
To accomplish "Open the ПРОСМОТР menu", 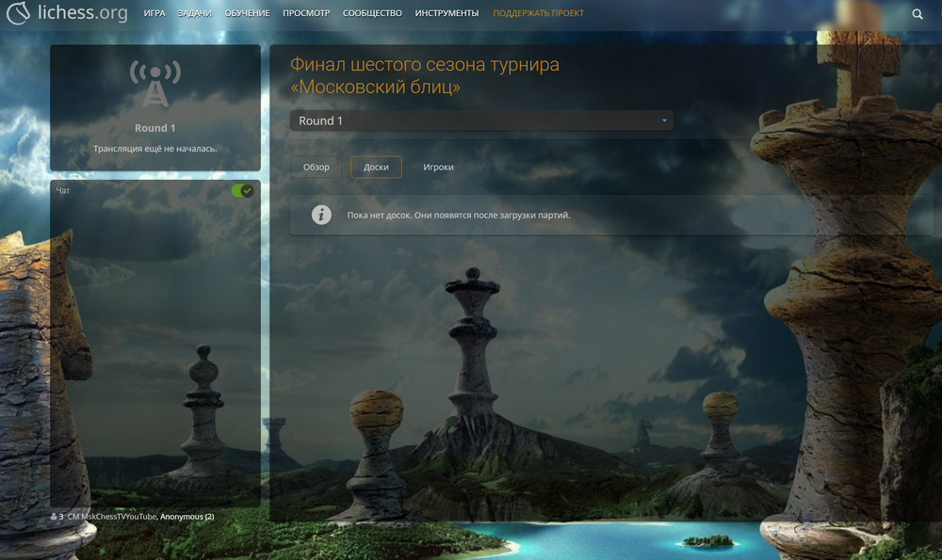I will click(x=306, y=13).
